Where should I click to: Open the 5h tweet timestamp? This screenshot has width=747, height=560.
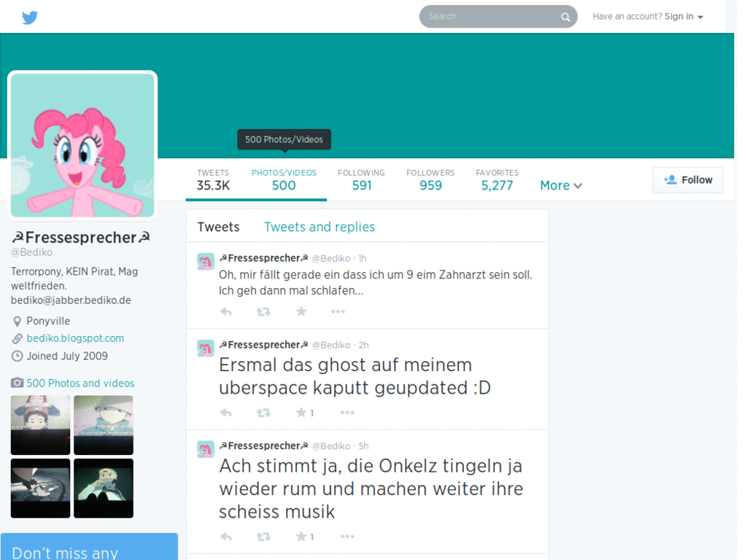(363, 446)
